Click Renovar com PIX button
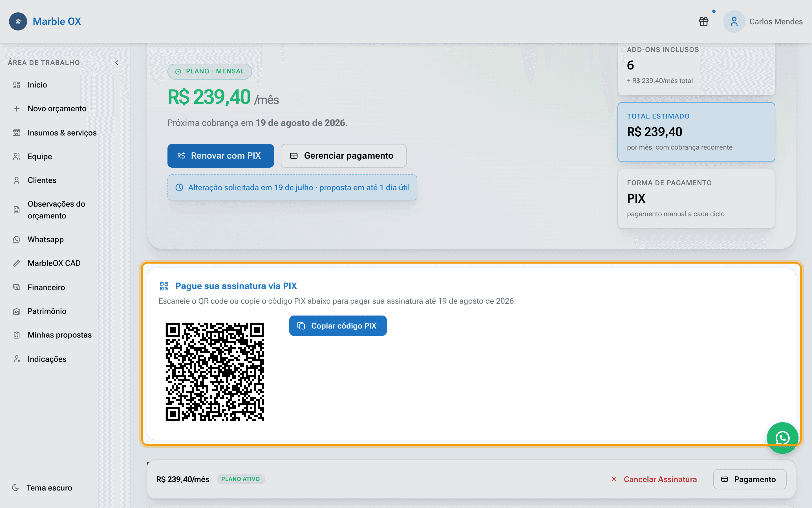Image resolution: width=812 pixels, height=508 pixels. 221,156
